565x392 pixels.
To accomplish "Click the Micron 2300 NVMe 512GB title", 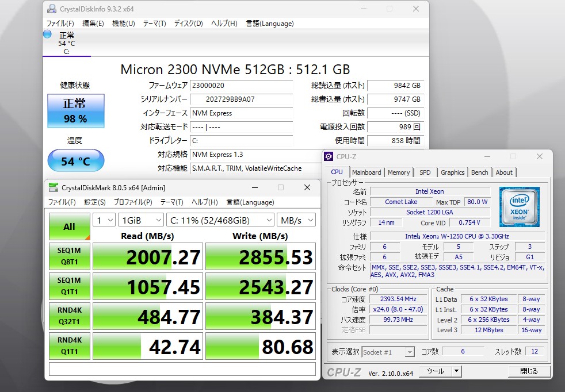I will click(235, 70).
